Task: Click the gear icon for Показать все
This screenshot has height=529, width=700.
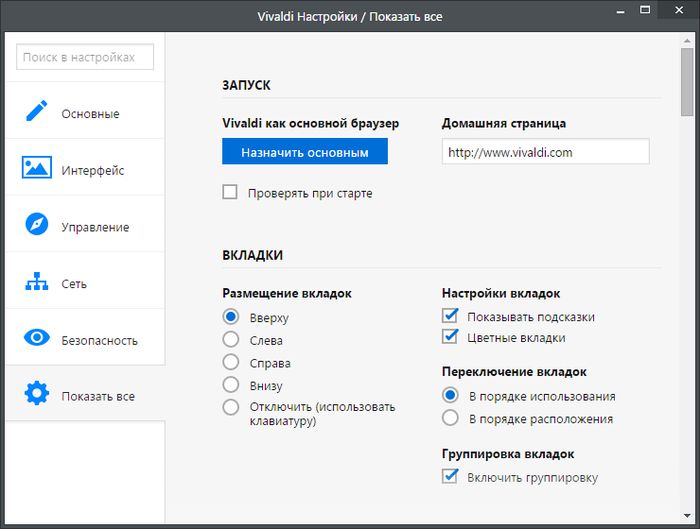Action: pyautogui.click(x=37, y=395)
